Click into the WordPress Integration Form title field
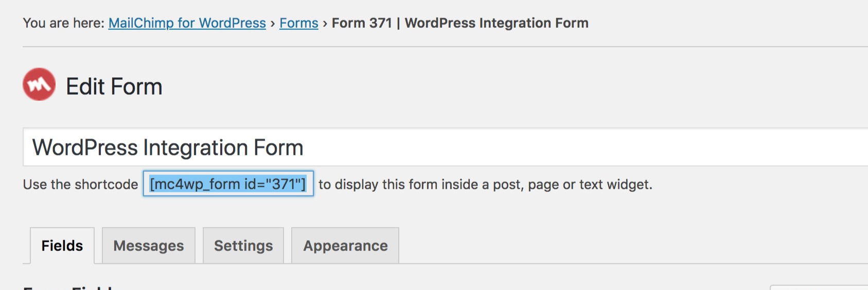The height and width of the screenshot is (290, 868). (446, 147)
